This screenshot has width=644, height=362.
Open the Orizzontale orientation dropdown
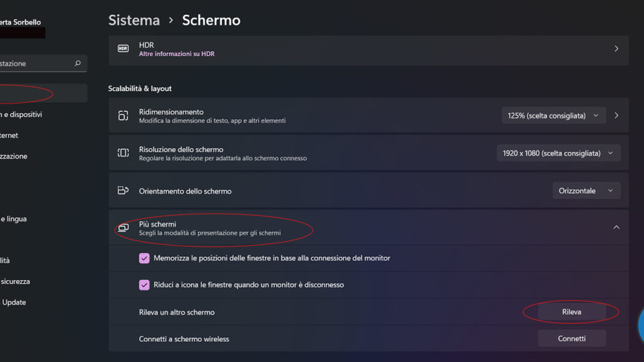point(585,191)
